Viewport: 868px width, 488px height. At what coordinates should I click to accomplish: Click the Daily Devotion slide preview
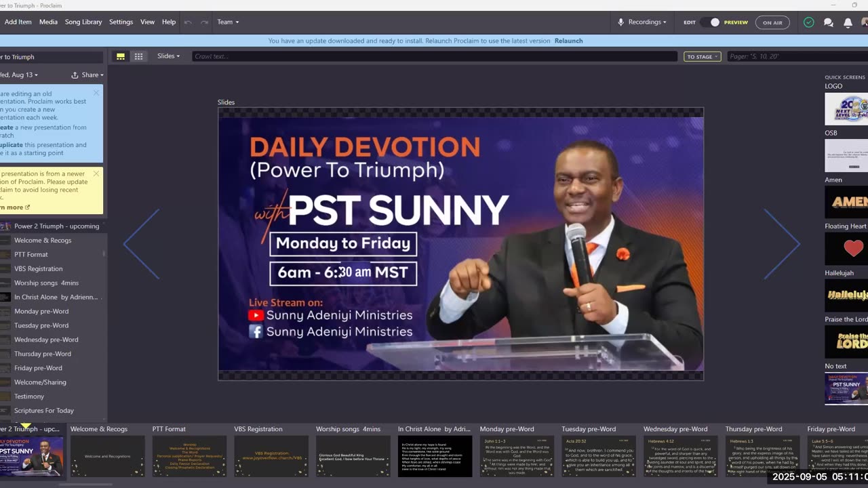tap(460, 244)
